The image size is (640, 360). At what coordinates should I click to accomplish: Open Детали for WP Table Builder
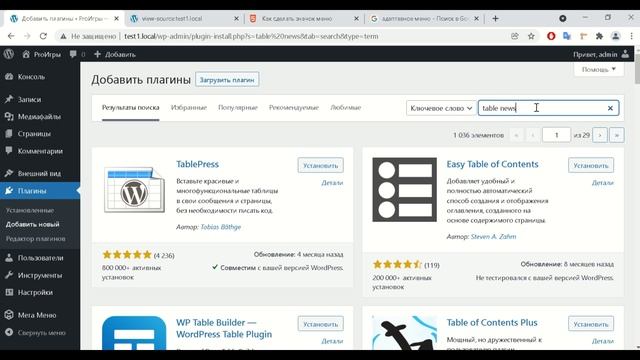coord(332,341)
